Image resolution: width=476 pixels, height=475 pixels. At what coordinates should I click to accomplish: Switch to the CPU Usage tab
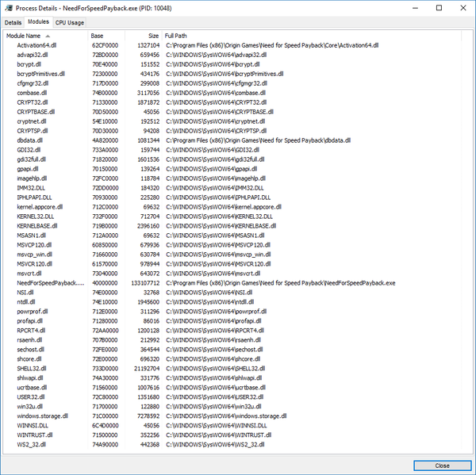tap(70, 23)
